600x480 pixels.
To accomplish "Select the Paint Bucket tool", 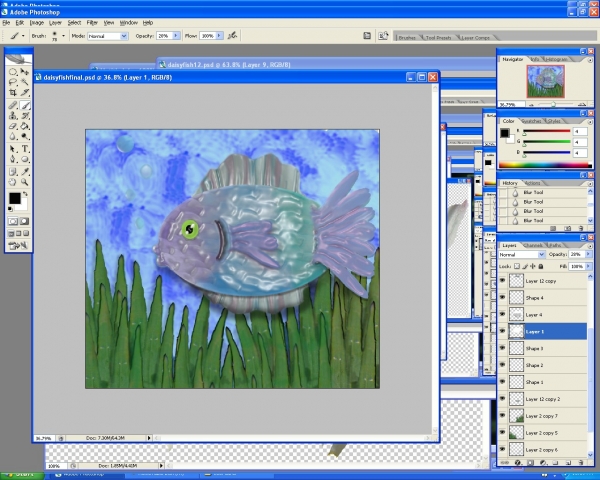I will point(24,126).
